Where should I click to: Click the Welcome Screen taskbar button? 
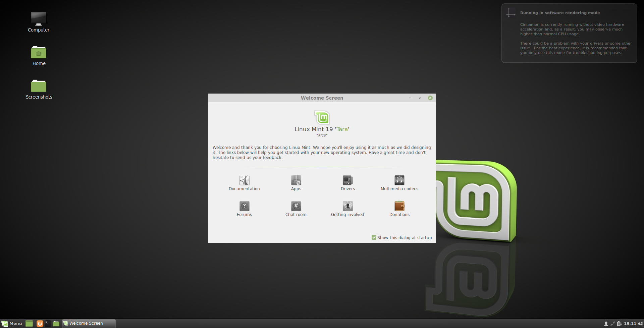point(89,324)
